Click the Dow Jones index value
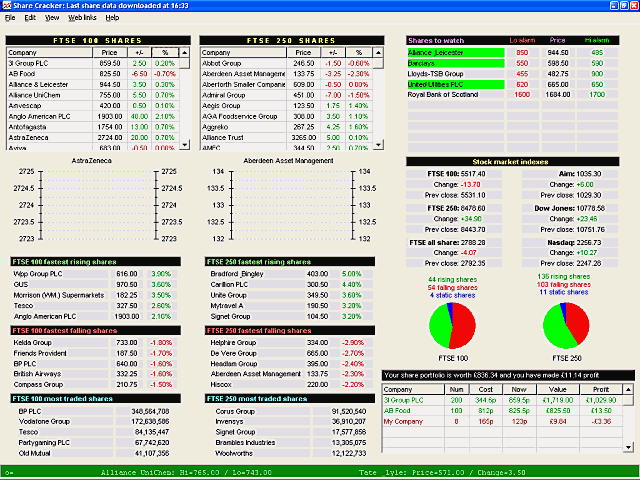Viewport: 640px width, 480px height. pos(589,208)
